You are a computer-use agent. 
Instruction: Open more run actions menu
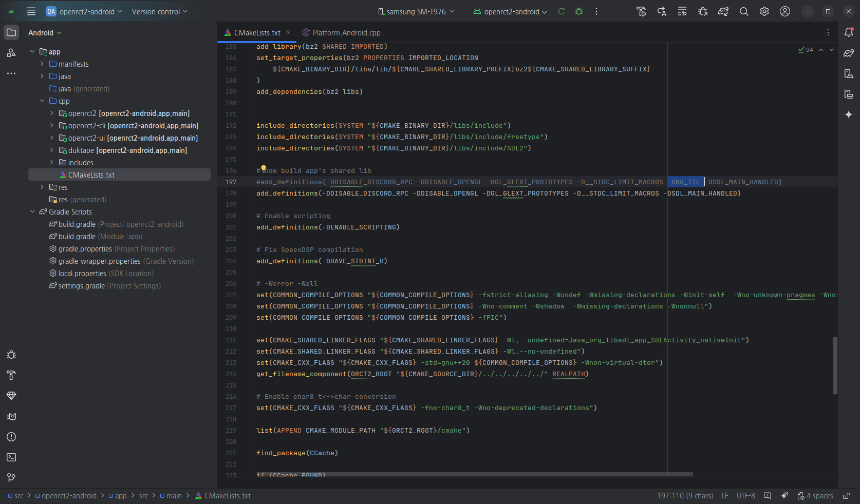(x=596, y=11)
